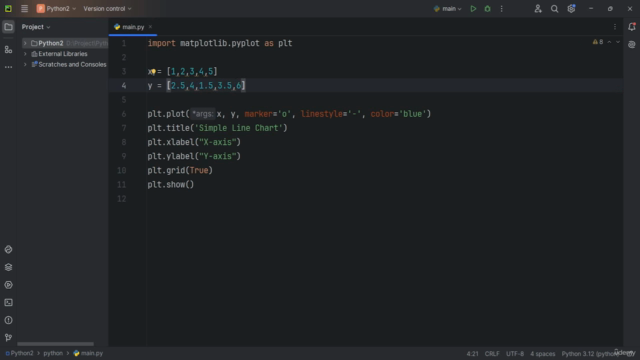Select the main.py editor tab

click(133, 27)
